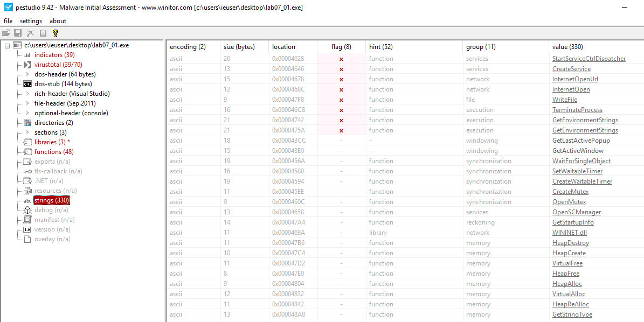Click the size cell 26 in the first row
Viewport: 644px width, 322px height.
(227, 59)
